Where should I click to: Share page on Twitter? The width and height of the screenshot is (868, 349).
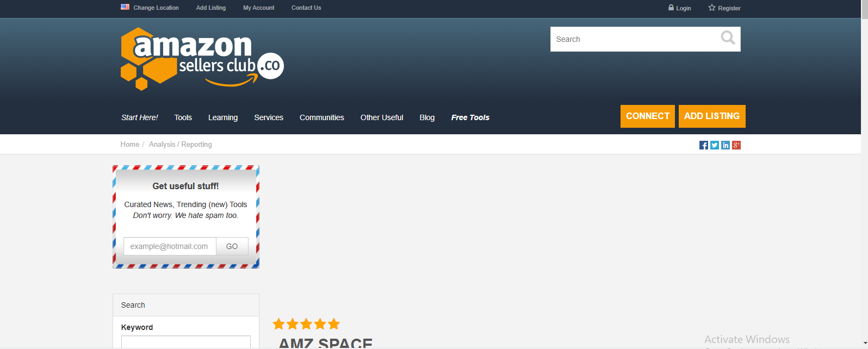[x=715, y=145]
